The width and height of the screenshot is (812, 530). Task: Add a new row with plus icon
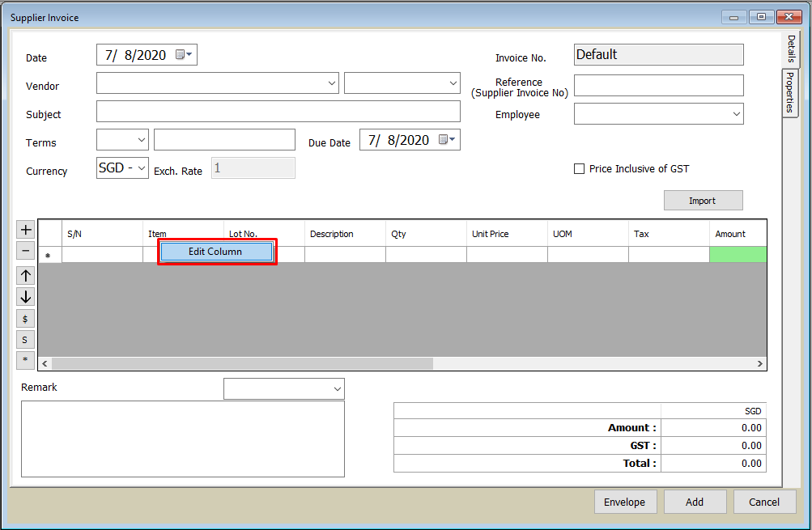pos(25,229)
